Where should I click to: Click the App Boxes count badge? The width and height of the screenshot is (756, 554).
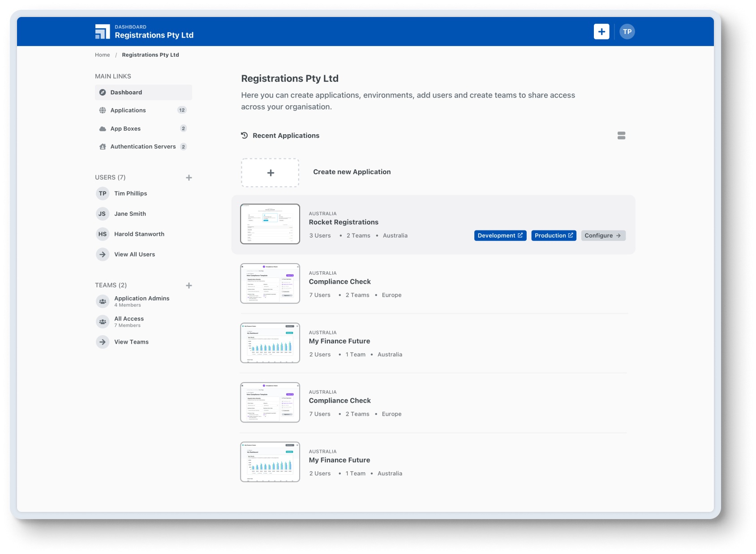click(x=183, y=128)
